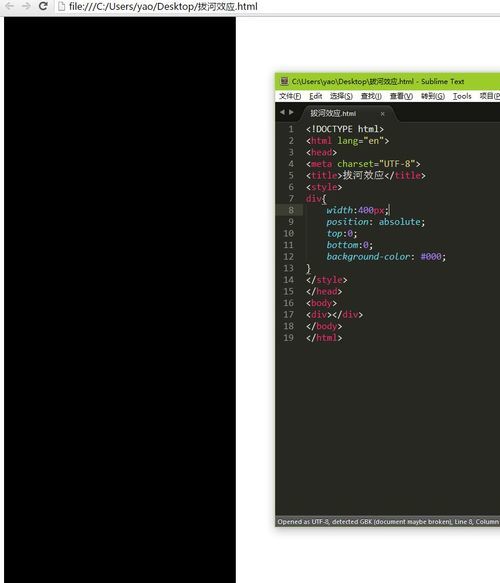Click the browser forward arrow

(x=26, y=6)
